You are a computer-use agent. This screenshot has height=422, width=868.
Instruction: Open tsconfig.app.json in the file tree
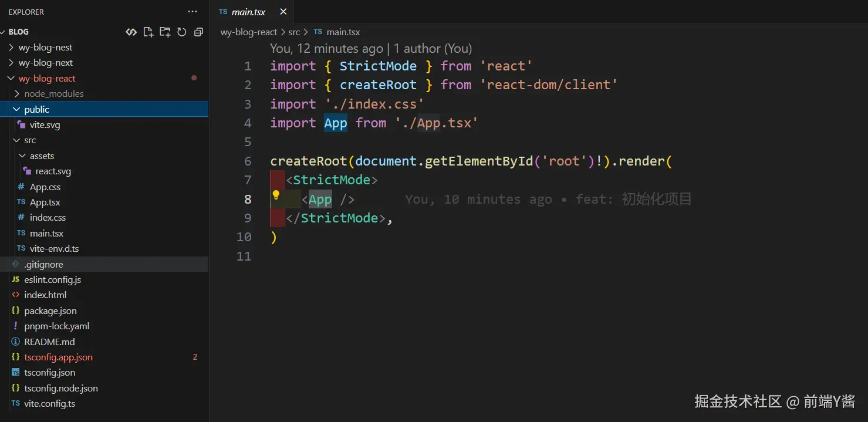(x=58, y=357)
